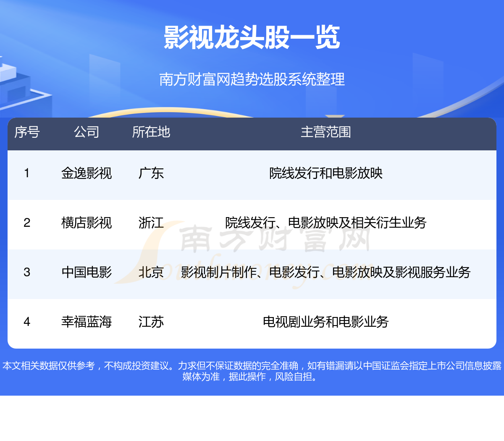Click the text 影视制片制作、电影发行、电影放映及影视服务业务
Screen dimensions: 504x441
325,272
